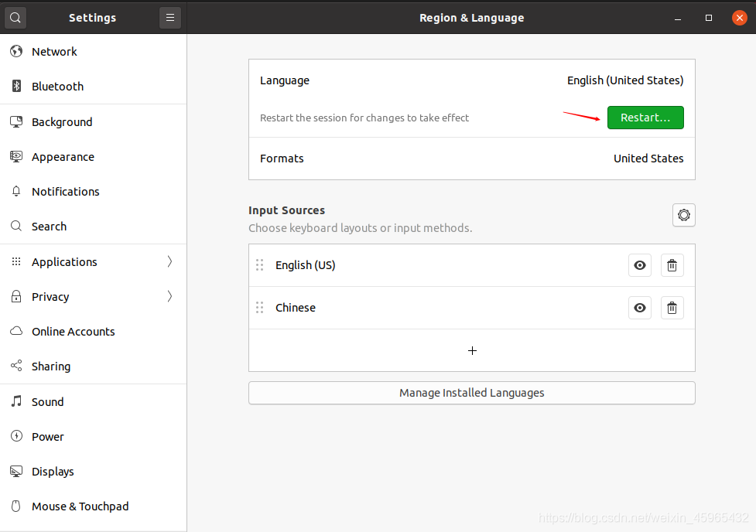Open input sources options gear button
The width and height of the screenshot is (756, 532).
(684, 215)
